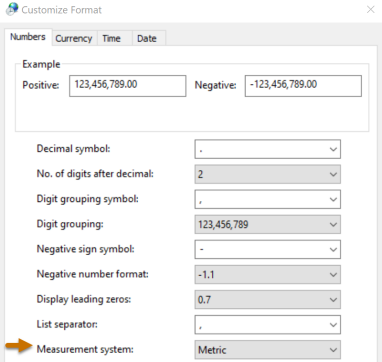Click the Negative example value box
This screenshot has width=382, height=362.
[303, 86]
